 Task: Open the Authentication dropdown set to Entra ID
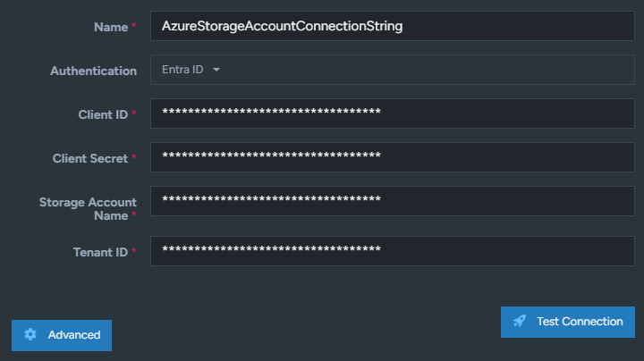point(393,70)
